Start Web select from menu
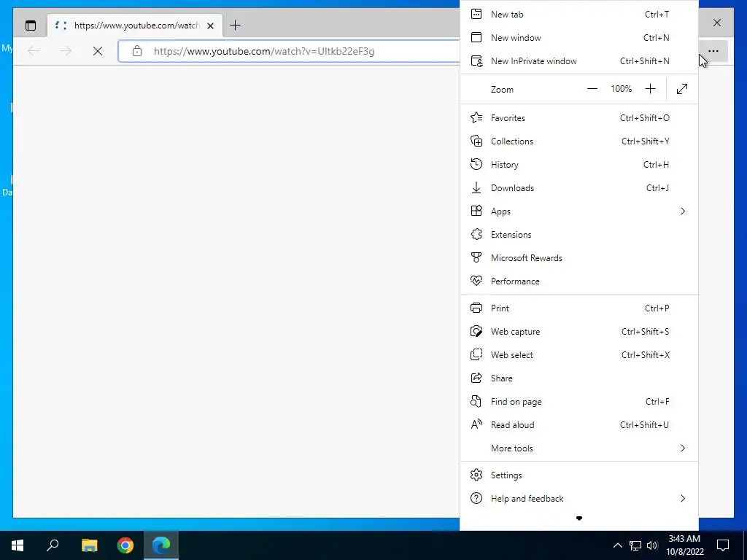Screen dimensions: 747x560 [578, 355]
